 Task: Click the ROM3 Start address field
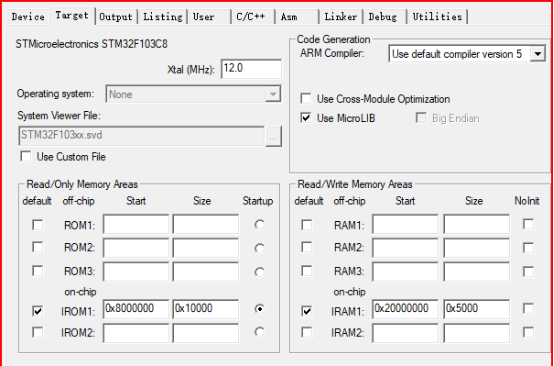tap(136, 271)
